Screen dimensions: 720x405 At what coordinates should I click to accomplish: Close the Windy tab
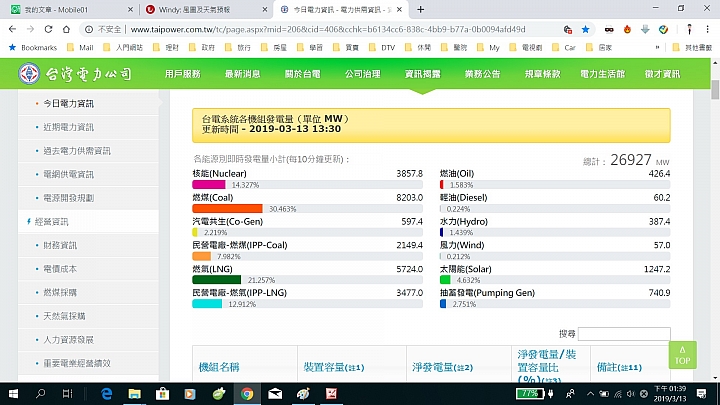264,9
